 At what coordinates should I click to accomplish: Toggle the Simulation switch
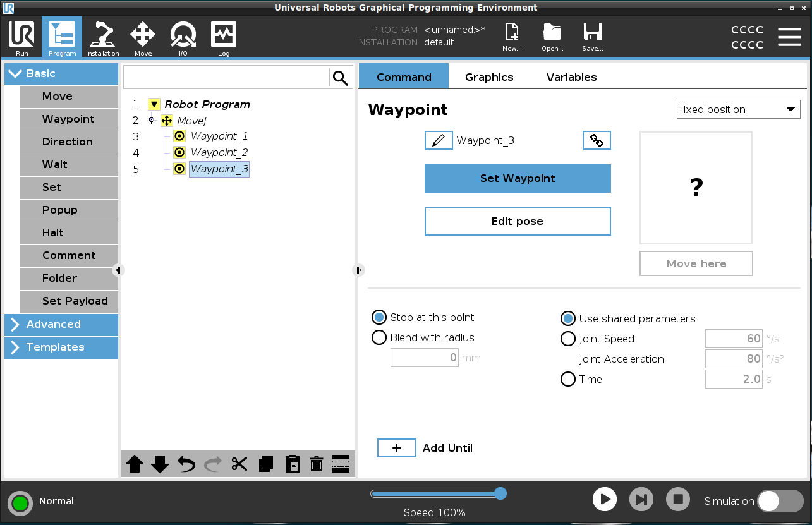coord(780,501)
